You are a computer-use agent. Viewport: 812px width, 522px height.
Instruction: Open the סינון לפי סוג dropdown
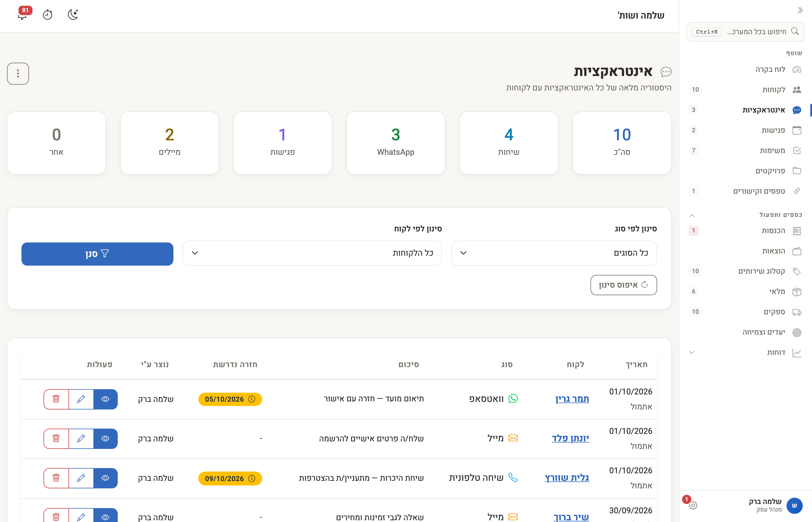[554, 253]
